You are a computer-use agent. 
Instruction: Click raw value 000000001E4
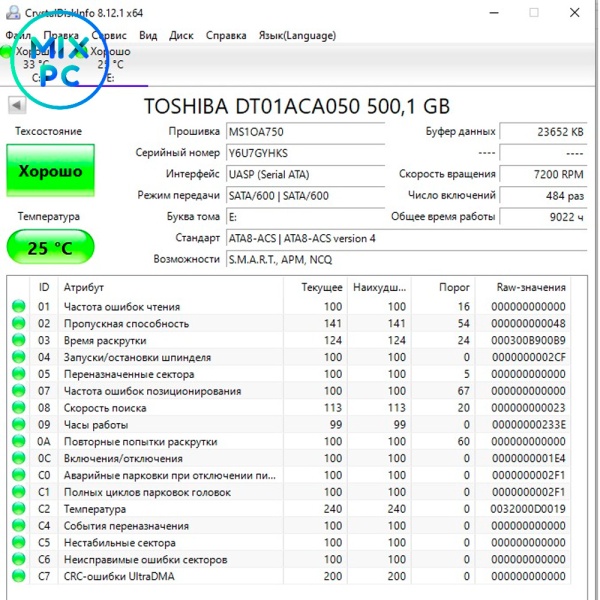(529, 458)
